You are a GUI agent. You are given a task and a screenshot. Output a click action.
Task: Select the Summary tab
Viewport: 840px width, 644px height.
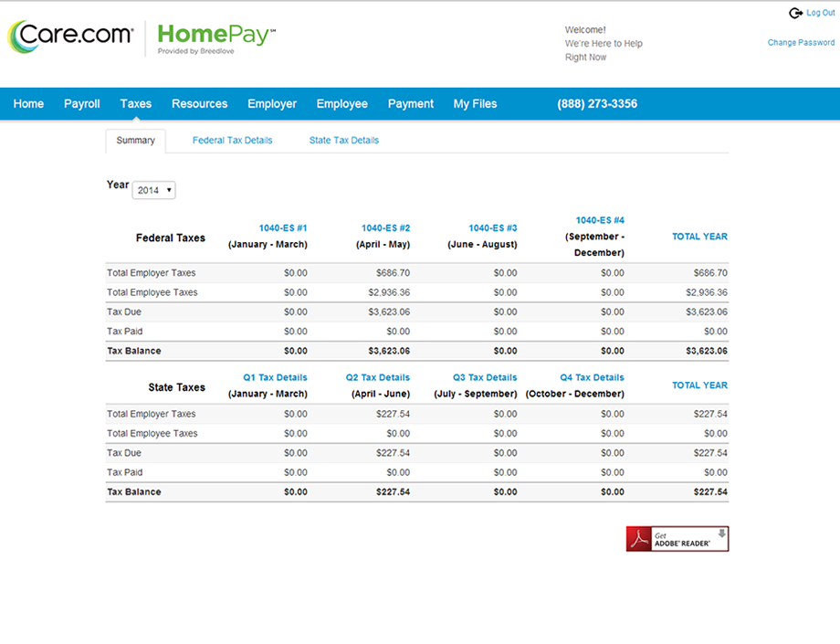(135, 140)
